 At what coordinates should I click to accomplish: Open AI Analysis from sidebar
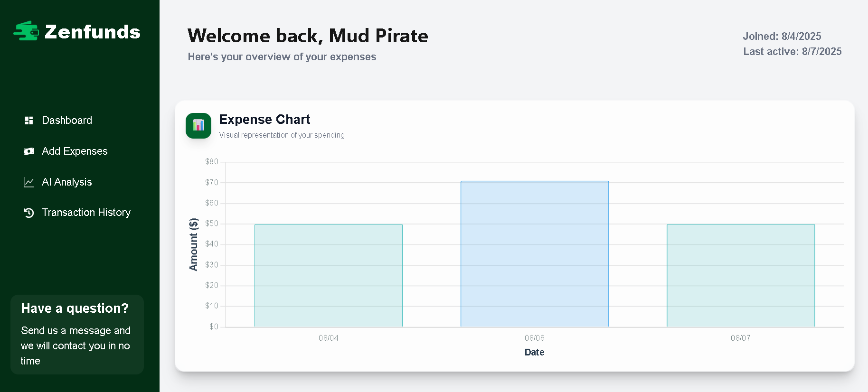coord(67,182)
